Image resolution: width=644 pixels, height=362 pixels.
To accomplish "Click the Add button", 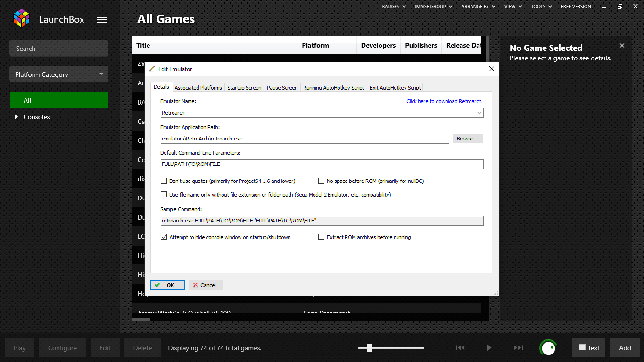I will (625, 348).
